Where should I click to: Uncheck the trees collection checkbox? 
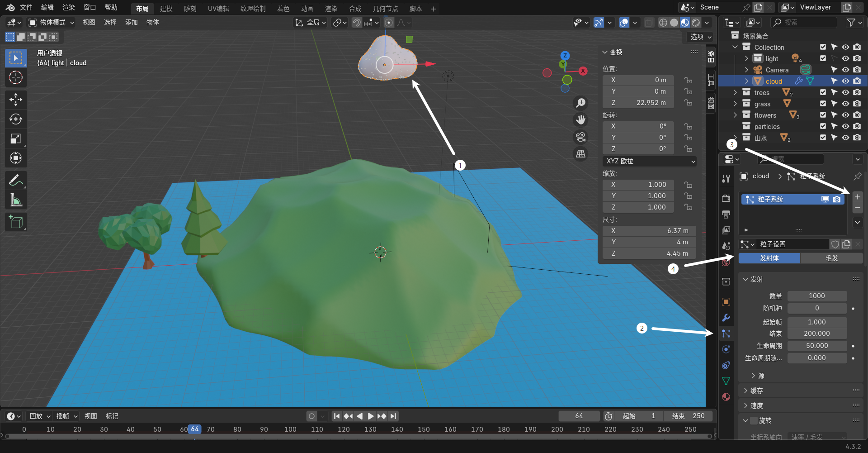pyautogui.click(x=823, y=92)
